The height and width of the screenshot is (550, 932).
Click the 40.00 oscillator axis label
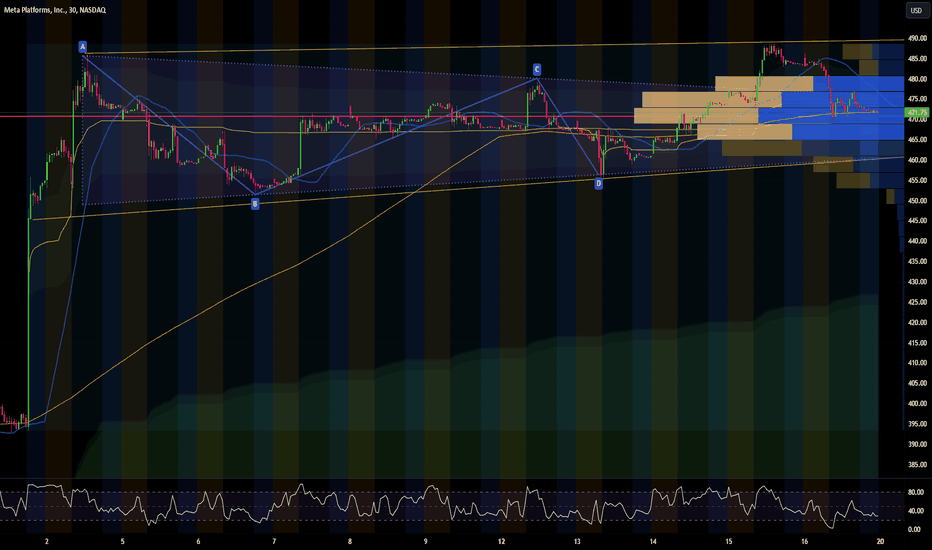(x=916, y=511)
